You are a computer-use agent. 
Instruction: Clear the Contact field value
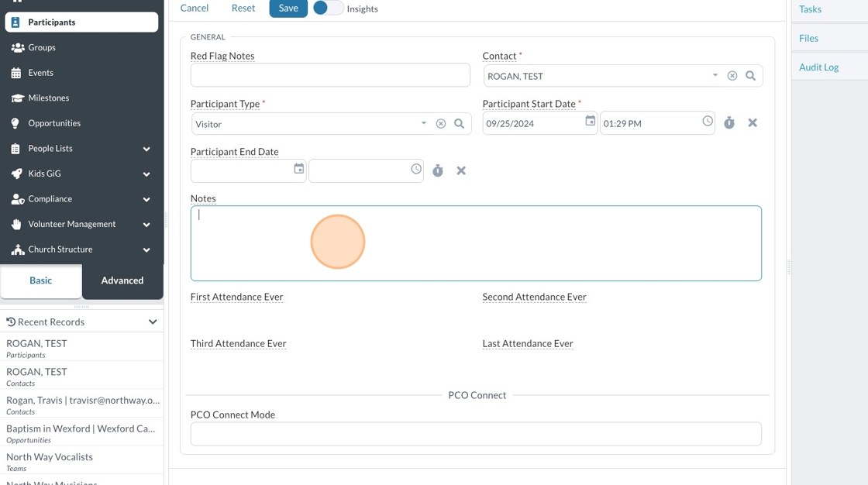click(x=732, y=76)
